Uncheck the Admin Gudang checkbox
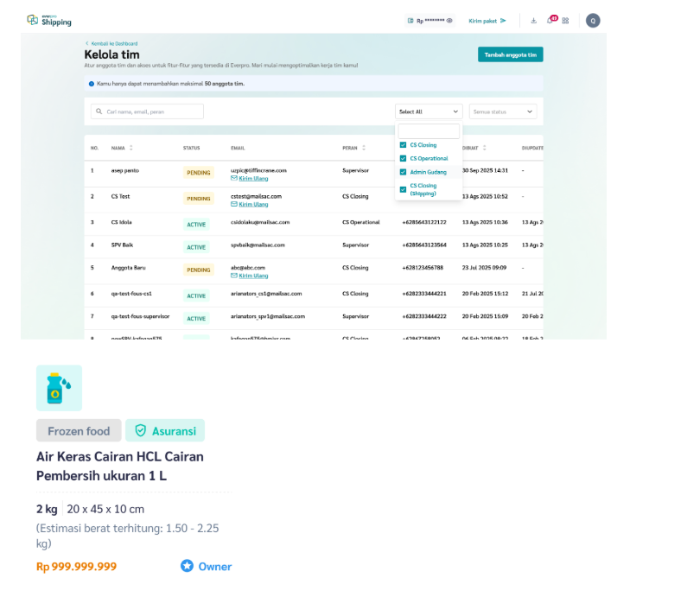Image resolution: width=700 pixels, height=597 pixels. click(403, 172)
